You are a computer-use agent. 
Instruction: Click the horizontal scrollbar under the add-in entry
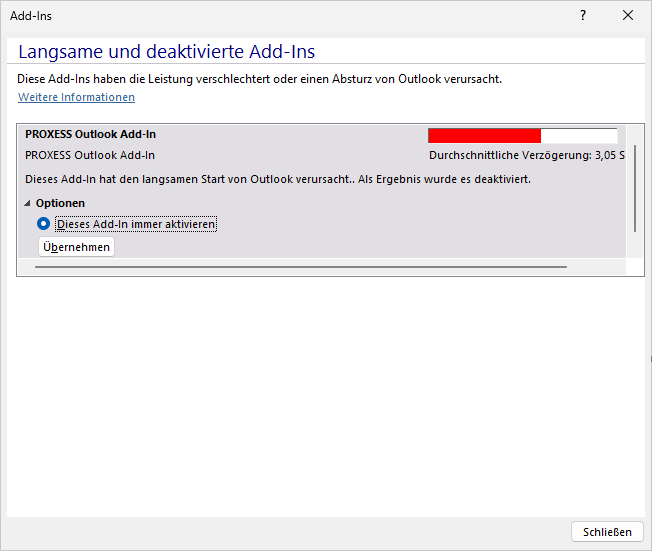[x=300, y=267]
